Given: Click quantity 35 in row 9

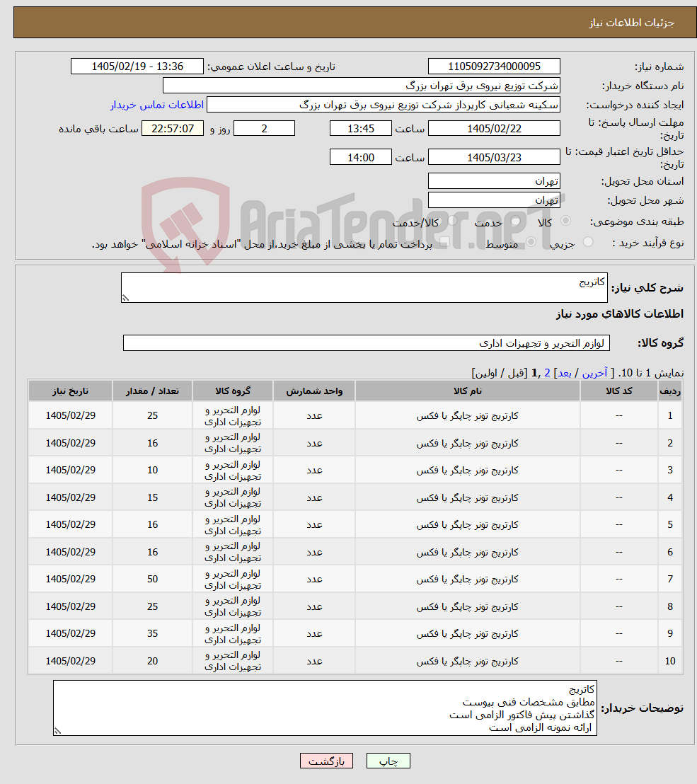Looking at the screenshot, I should 153,633.
